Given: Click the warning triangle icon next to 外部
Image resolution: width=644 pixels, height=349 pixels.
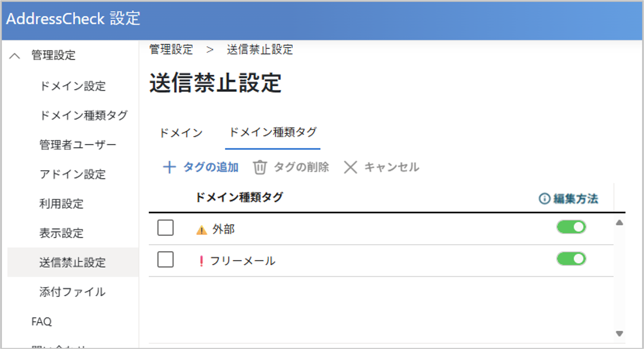Looking at the screenshot, I should click(202, 230).
